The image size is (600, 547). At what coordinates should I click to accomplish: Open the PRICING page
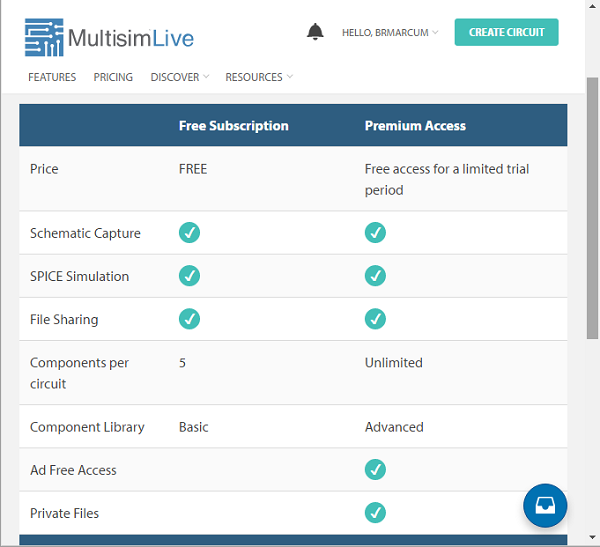(113, 77)
